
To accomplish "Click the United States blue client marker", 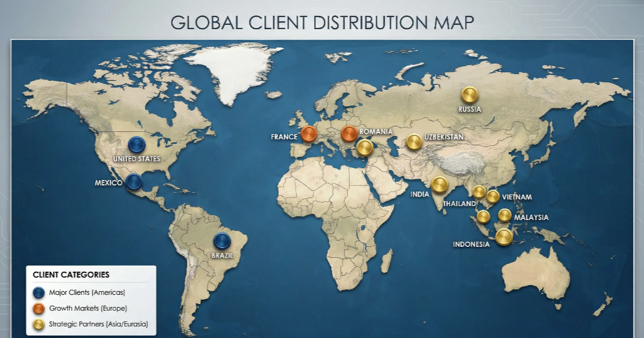I will click(x=136, y=145).
